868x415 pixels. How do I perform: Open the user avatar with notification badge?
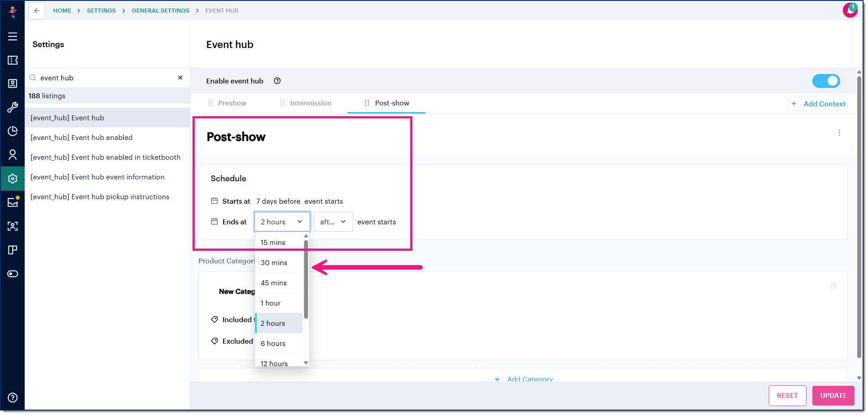point(850,10)
